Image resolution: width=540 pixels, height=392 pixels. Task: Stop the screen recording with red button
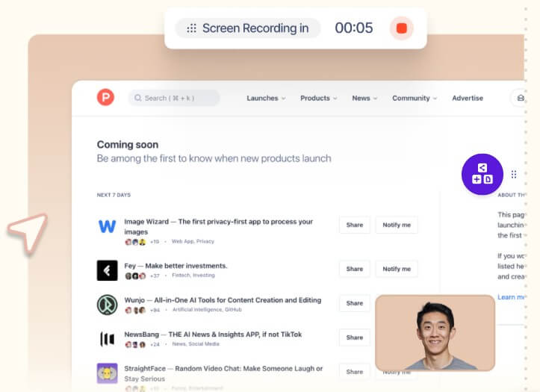[401, 28]
